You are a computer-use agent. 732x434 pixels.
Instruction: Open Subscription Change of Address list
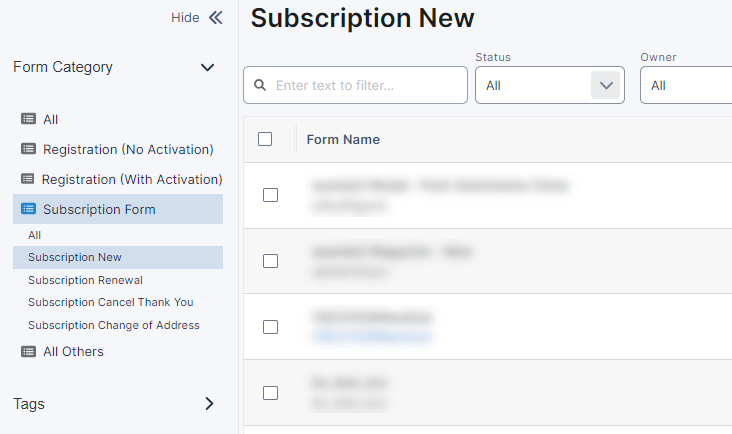(113, 325)
